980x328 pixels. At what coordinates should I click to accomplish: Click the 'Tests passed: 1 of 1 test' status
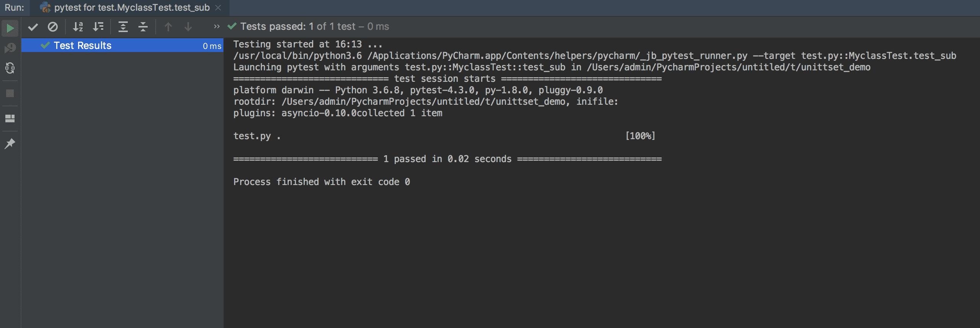pos(314,26)
